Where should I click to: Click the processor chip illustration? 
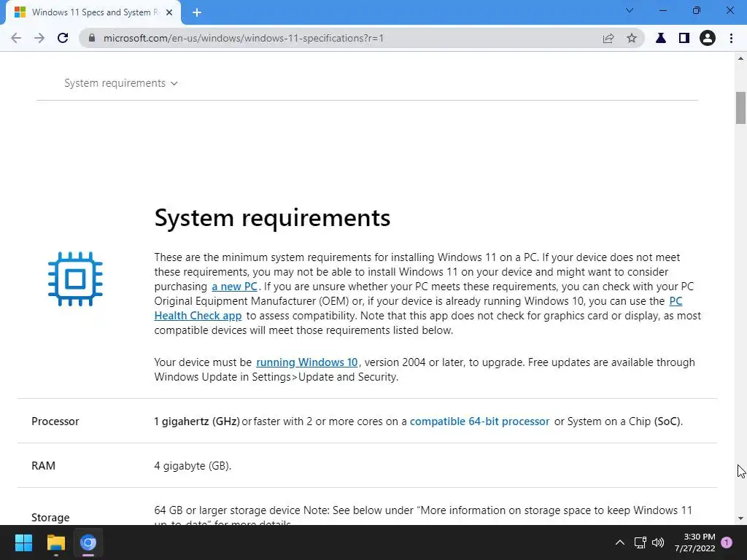(75, 279)
